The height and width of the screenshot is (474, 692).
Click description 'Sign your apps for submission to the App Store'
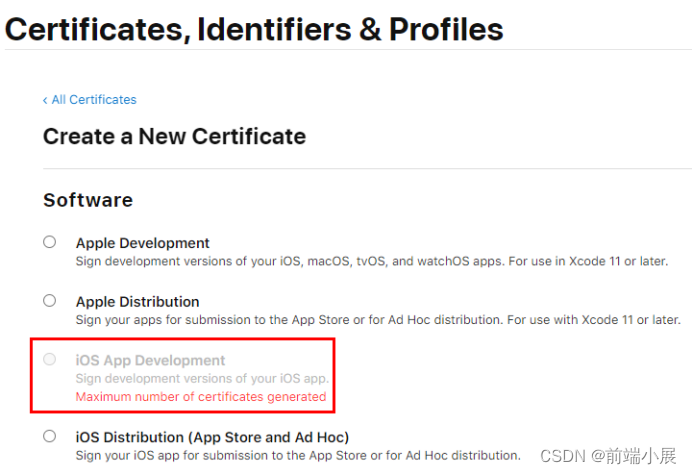coord(378,320)
